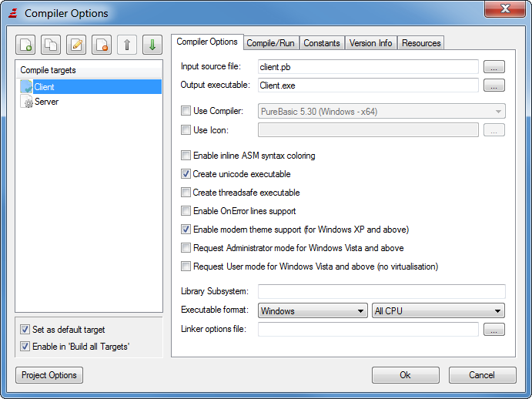Confirm settings with the Ok button

(x=405, y=375)
